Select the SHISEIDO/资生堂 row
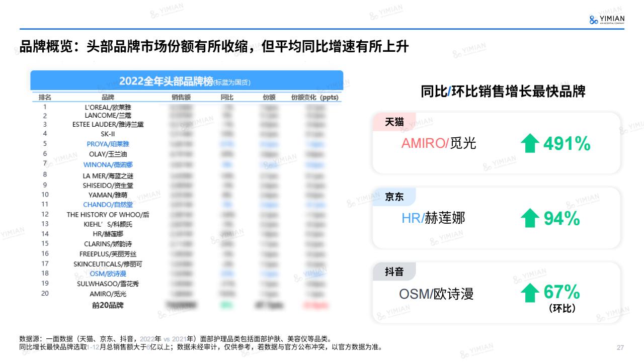 [x=186, y=185]
